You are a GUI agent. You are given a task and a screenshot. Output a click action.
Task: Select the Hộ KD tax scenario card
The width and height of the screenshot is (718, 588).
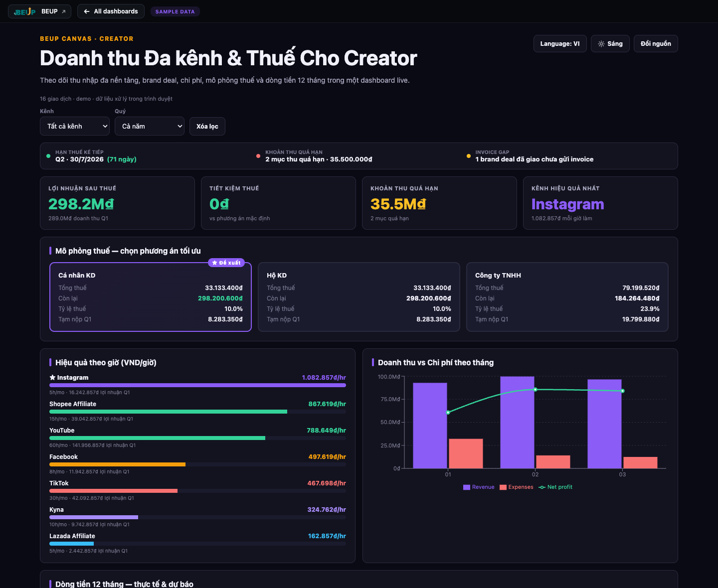[x=359, y=297]
